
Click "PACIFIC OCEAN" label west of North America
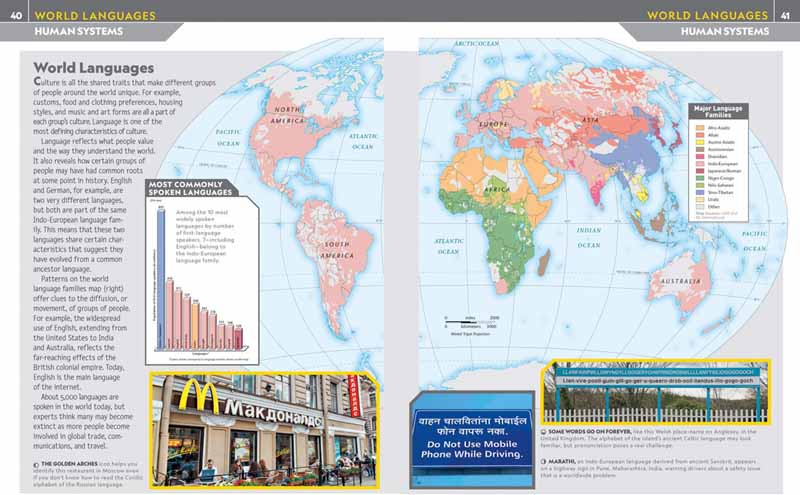[x=228, y=138]
